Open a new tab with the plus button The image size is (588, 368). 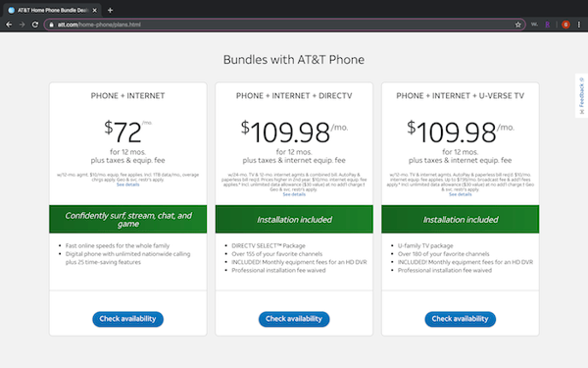pos(110,10)
